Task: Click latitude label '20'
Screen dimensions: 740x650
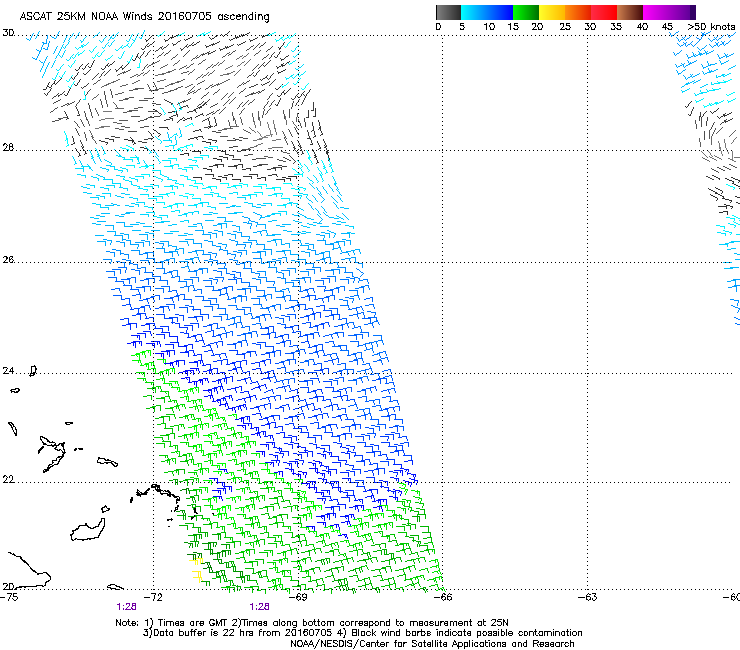Action: point(8,586)
